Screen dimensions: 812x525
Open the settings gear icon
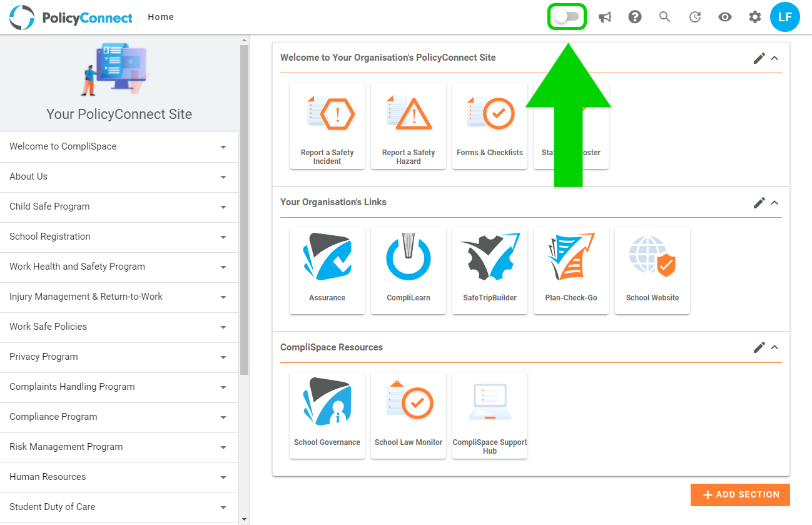pos(755,17)
